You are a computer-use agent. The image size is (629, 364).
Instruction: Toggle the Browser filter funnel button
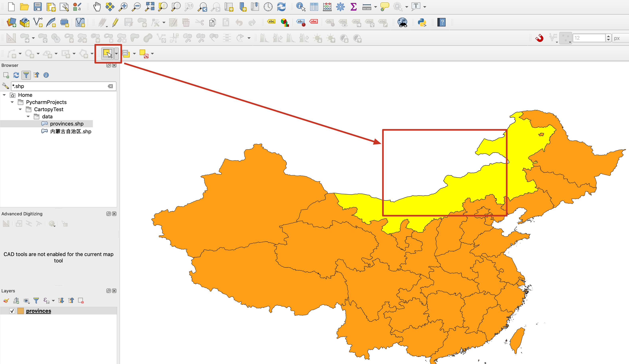(26, 75)
